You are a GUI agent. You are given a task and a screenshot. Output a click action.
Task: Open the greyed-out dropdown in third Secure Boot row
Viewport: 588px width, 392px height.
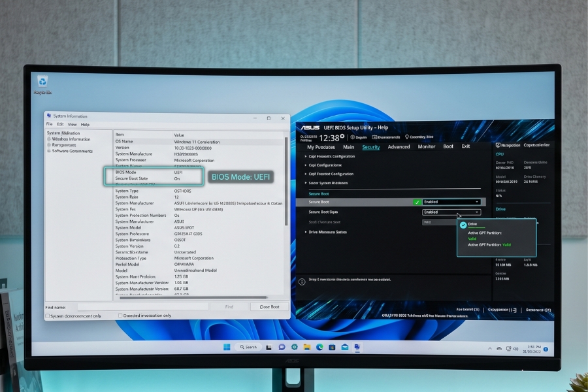click(440, 222)
